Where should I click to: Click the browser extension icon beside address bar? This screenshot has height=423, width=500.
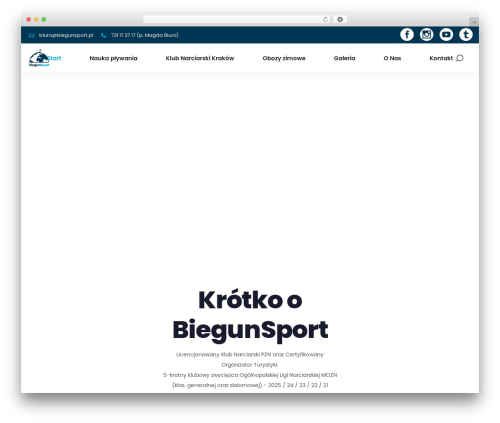coord(340,19)
